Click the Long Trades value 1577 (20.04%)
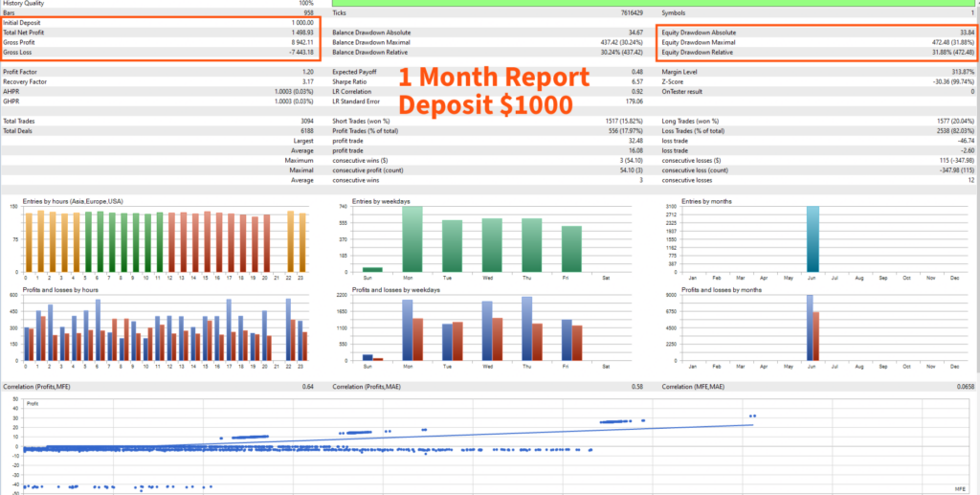 tap(954, 122)
